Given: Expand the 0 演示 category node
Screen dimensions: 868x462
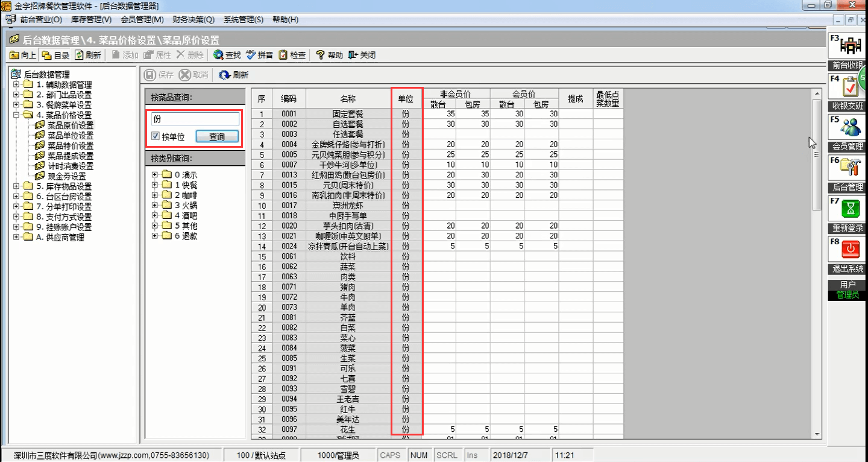Looking at the screenshot, I should pos(155,175).
